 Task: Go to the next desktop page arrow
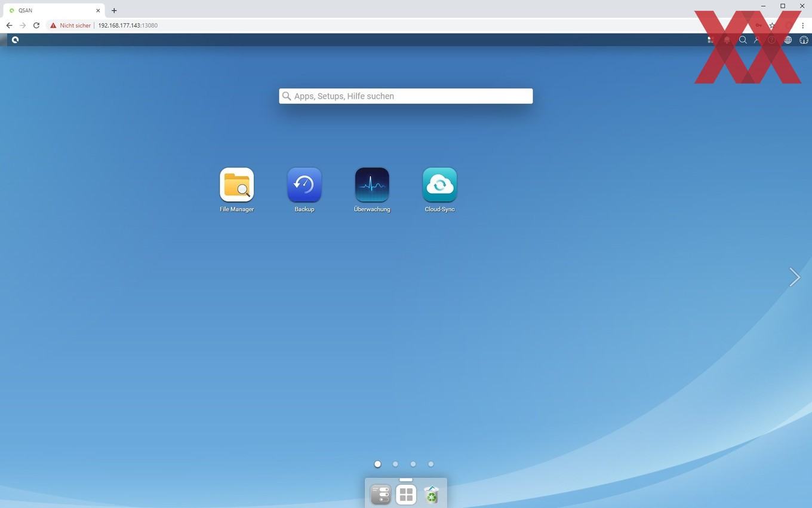click(x=795, y=277)
